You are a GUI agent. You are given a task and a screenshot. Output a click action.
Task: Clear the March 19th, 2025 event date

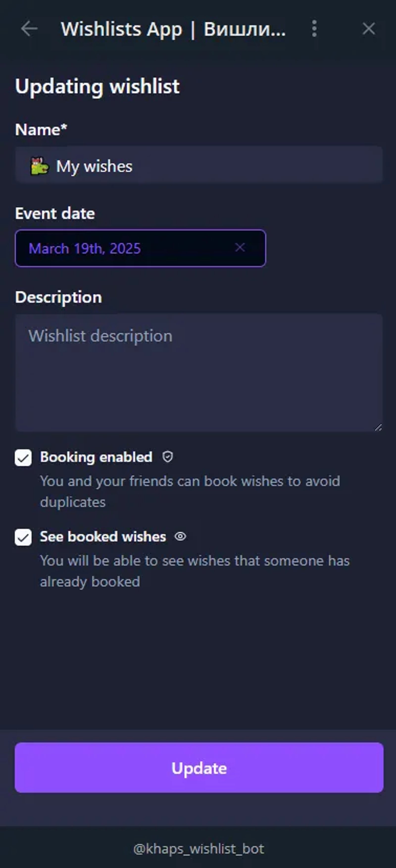tap(240, 247)
